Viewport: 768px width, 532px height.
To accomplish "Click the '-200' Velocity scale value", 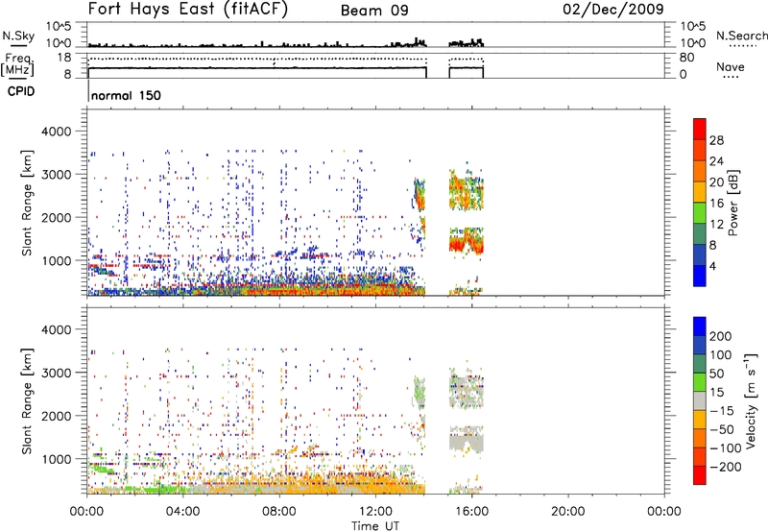I will 727,467.
